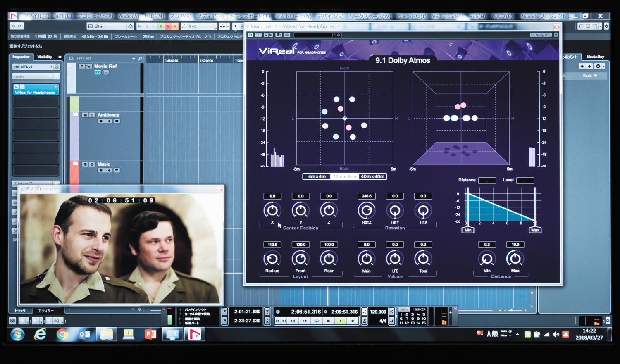The image size is (620, 364).
Task: Select the 4m x 4m room size
Action: tap(317, 176)
